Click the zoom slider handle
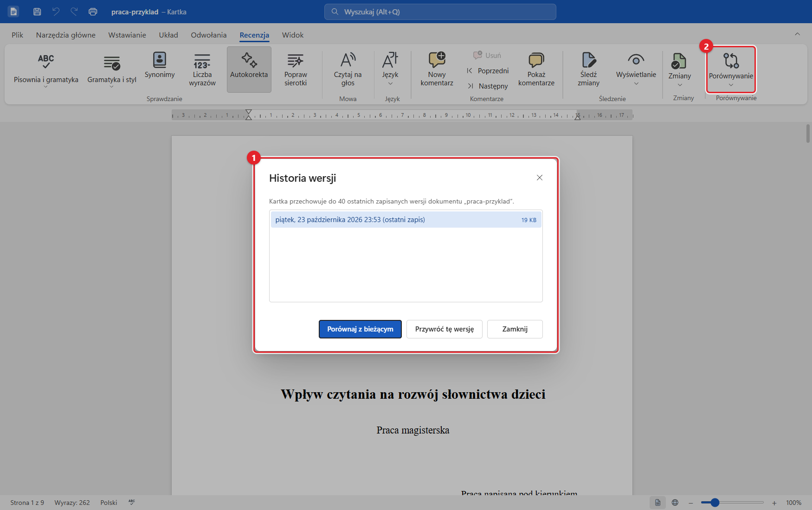812x510 pixels. tap(715, 503)
